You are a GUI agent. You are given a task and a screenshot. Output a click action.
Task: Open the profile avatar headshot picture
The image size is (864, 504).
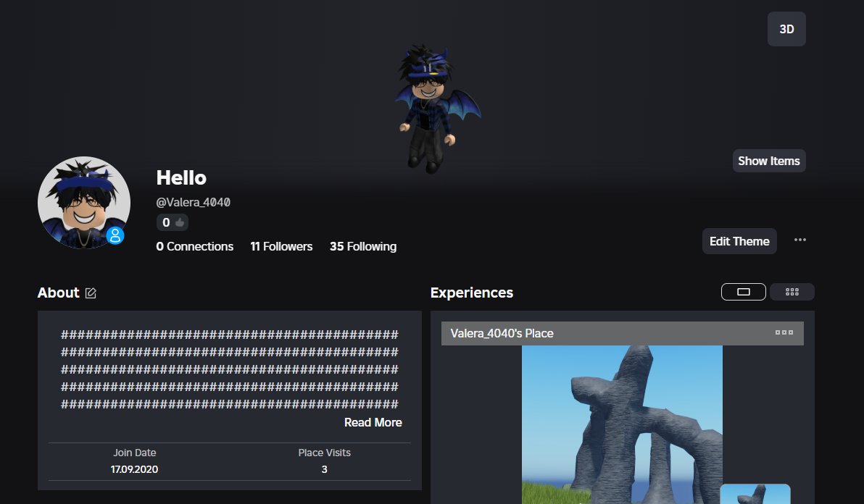84,203
